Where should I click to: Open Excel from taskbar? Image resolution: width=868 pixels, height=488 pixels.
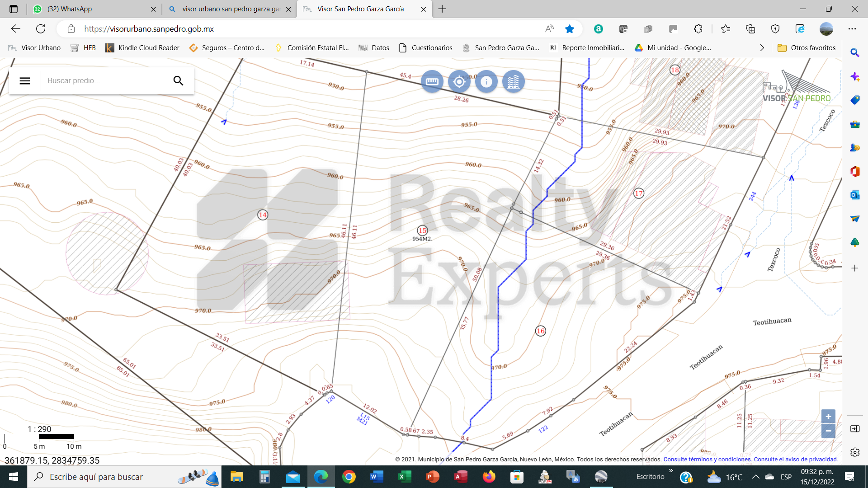pos(405,477)
